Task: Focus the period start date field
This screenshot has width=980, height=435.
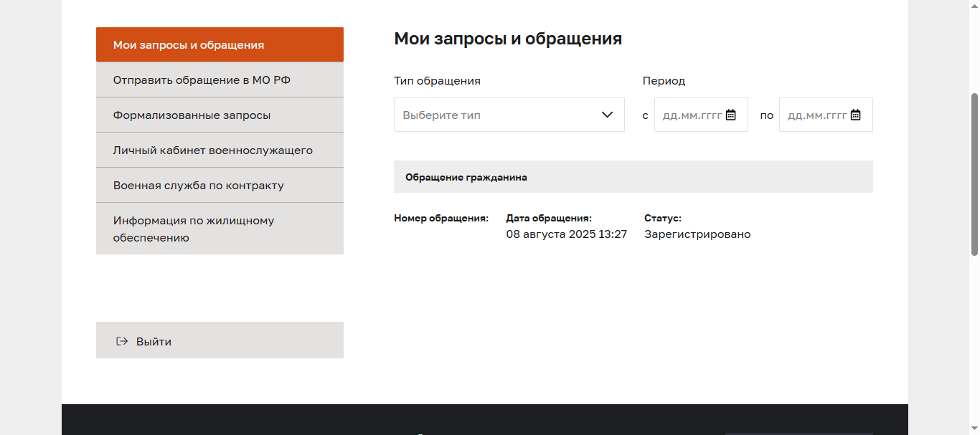Action: 691,115
